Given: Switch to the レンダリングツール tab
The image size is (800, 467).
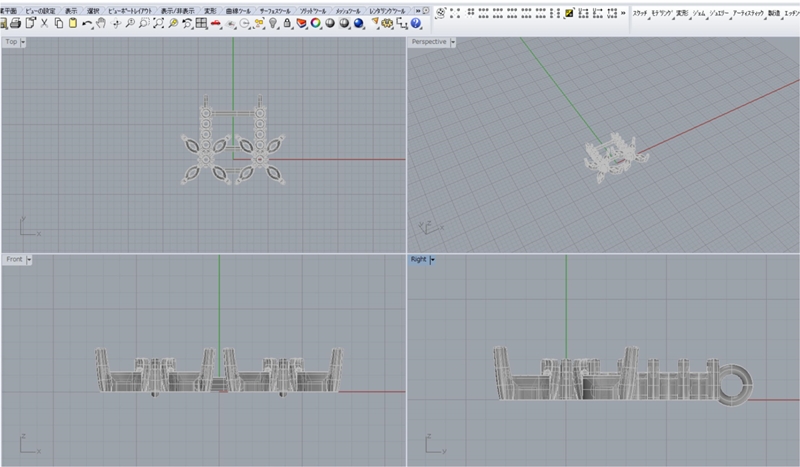Looking at the screenshot, I should coord(388,11).
